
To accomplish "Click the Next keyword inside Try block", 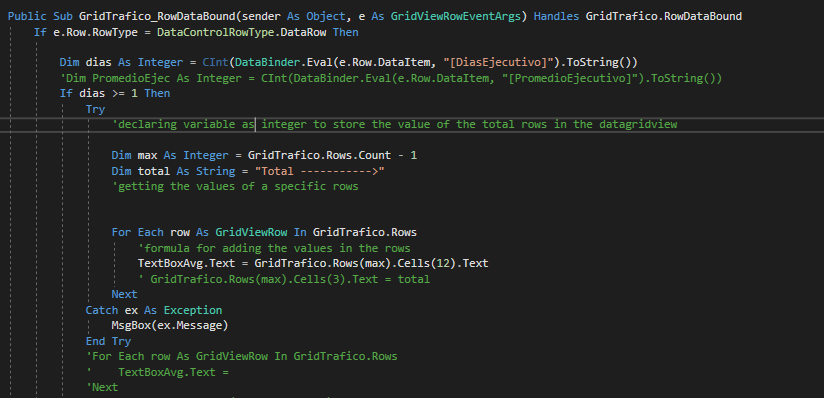I will pyautogui.click(x=124, y=294).
